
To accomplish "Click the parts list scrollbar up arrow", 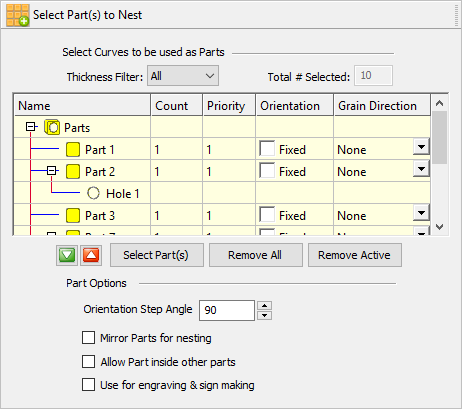I will pos(440,103).
